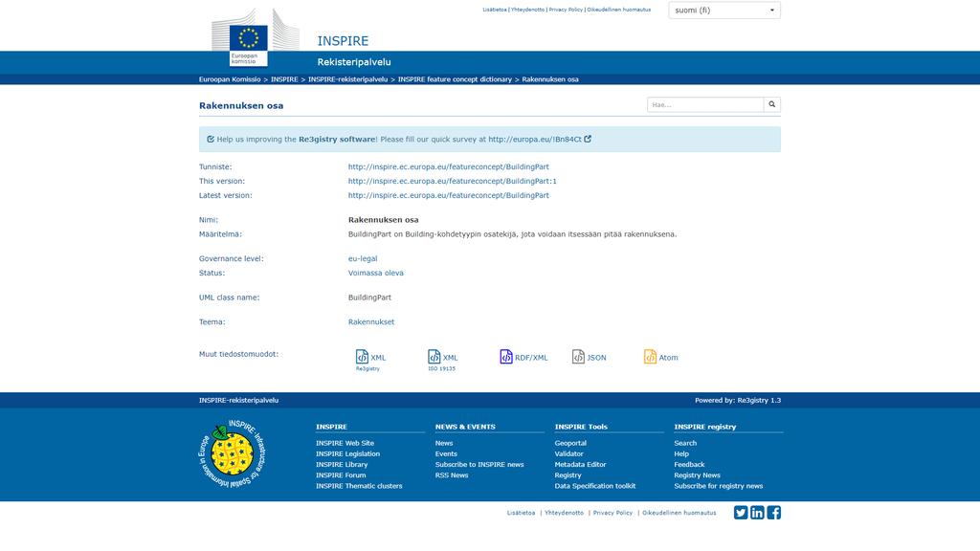Open Help footer link
This screenshot has height=551, width=980.
[x=681, y=453]
